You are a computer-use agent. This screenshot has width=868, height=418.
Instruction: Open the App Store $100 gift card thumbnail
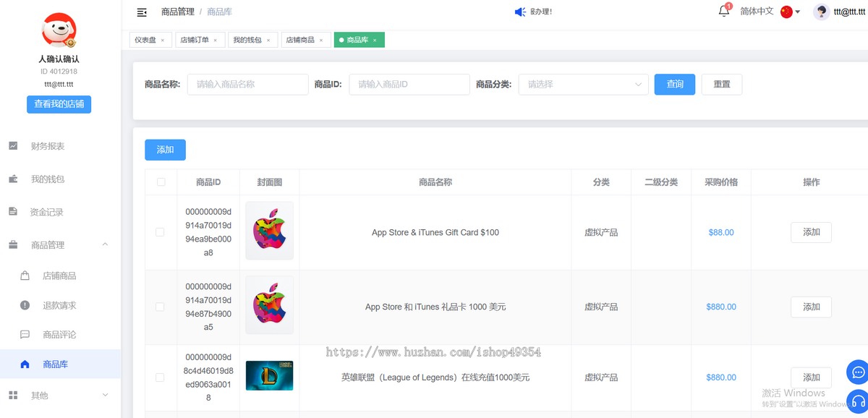point(269,231)
